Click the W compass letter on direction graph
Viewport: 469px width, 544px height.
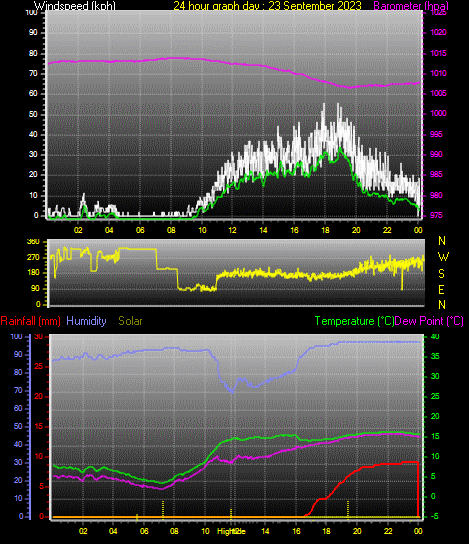click(x=443, y=257)
